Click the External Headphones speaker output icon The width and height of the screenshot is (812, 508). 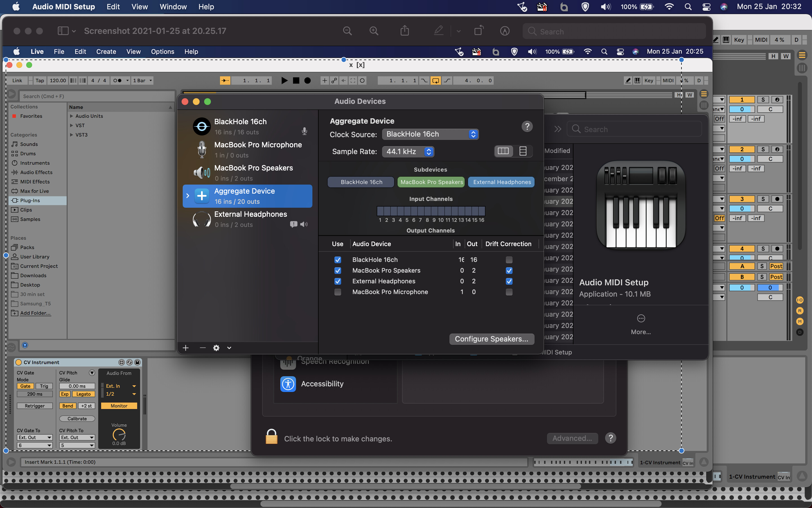pyautogui.click(x=304, y=224)
